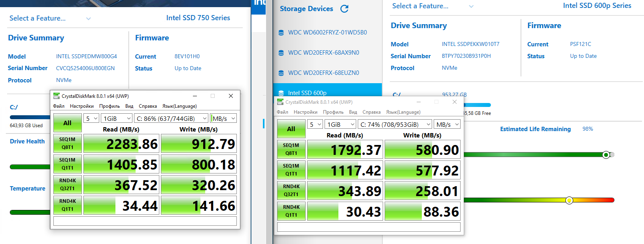Run All tests in right CrystalDiskMark
The width and height of the screenshot is (644, 244).
click(x=291, y=129)
